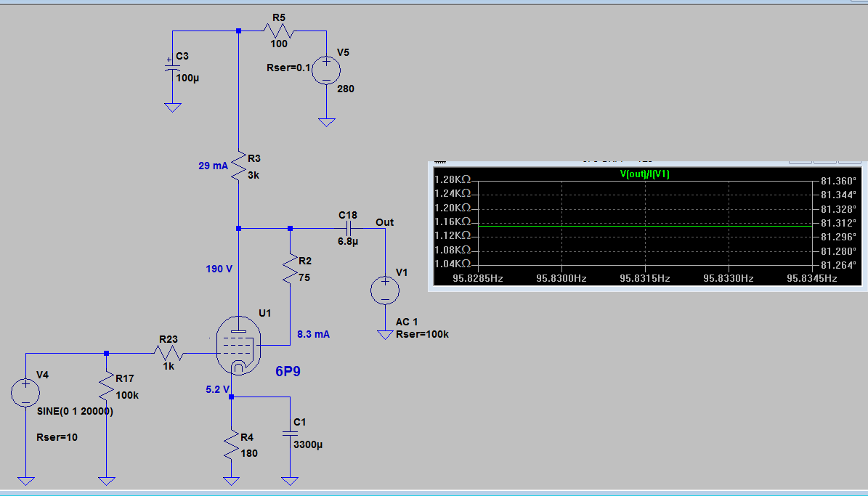Click the ground symbol under R4
This screenshot has width=868, height=496.
click(x=232, y=481)
